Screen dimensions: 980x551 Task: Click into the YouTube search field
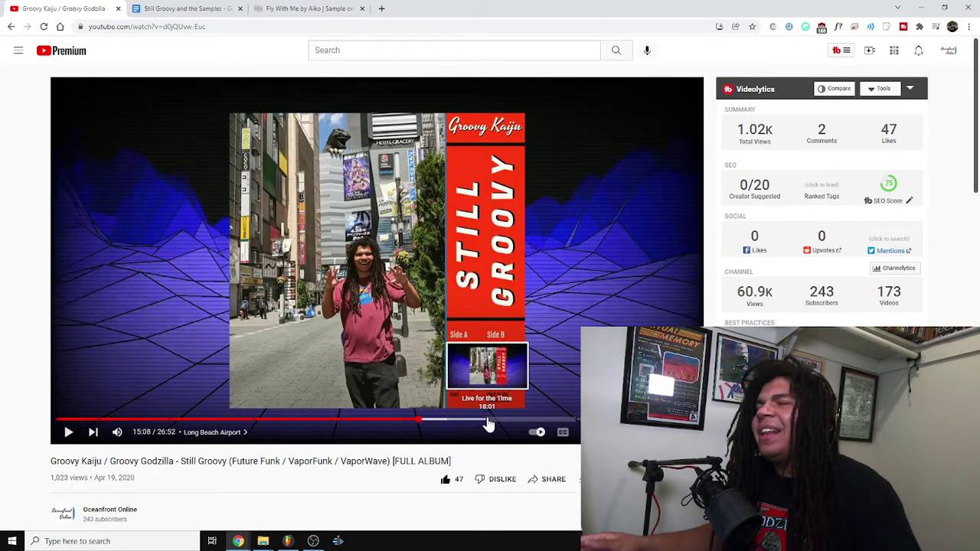click(x=455, y=51)
